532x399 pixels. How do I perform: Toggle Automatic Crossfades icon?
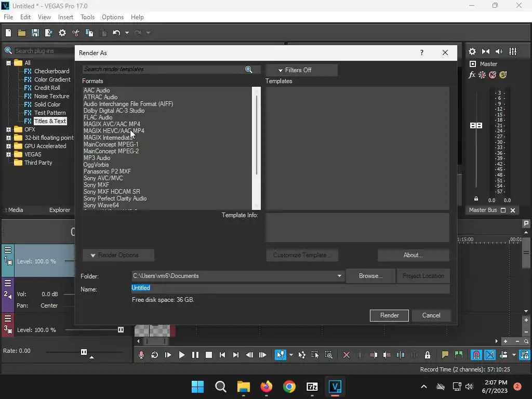pyautogui.click(x=490, y=355)
